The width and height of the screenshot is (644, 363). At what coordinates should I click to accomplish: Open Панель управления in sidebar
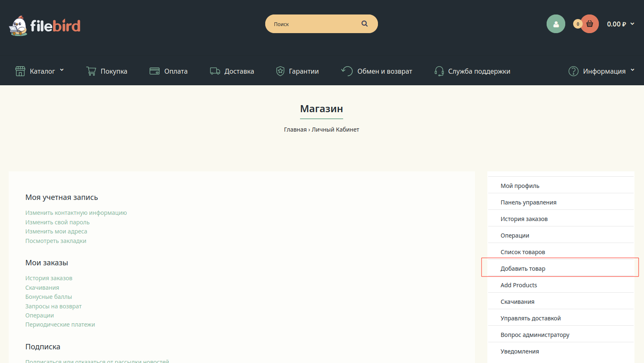click(x=528, y=202)
